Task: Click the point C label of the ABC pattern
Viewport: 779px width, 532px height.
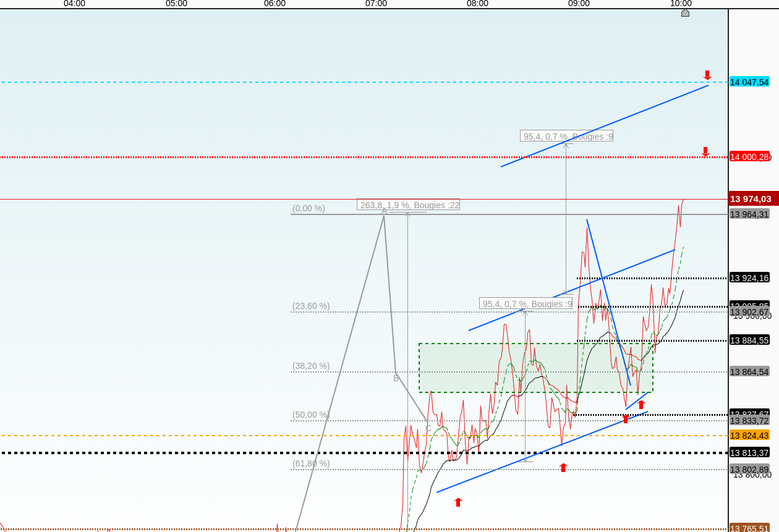Action: point(428,428)
